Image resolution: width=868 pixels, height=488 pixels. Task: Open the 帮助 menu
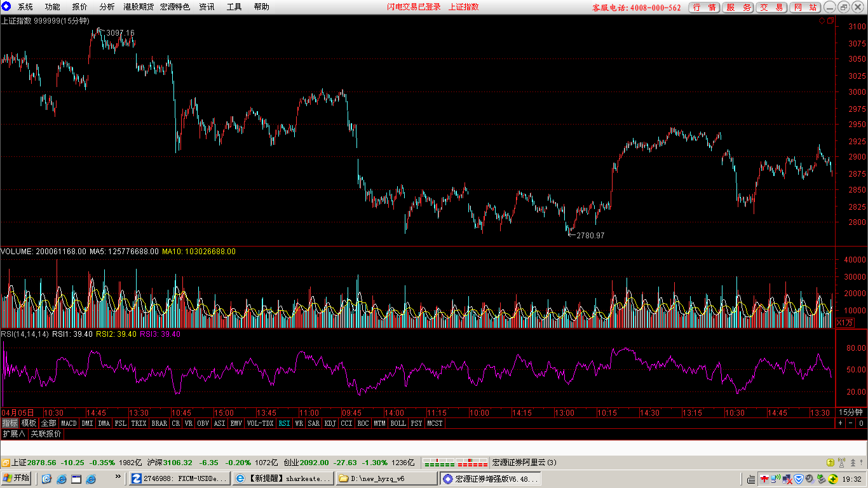[x=261, y=7]
